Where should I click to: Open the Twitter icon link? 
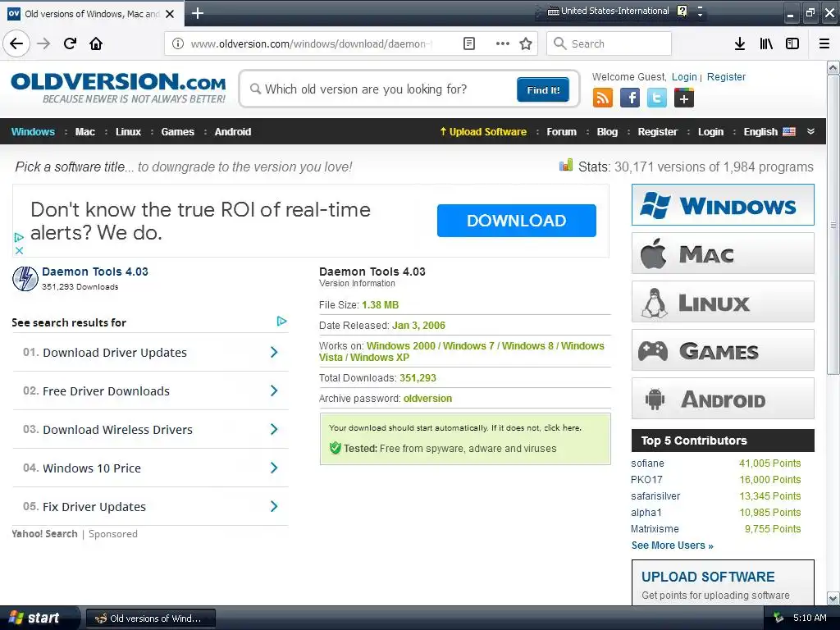[657, 98]
